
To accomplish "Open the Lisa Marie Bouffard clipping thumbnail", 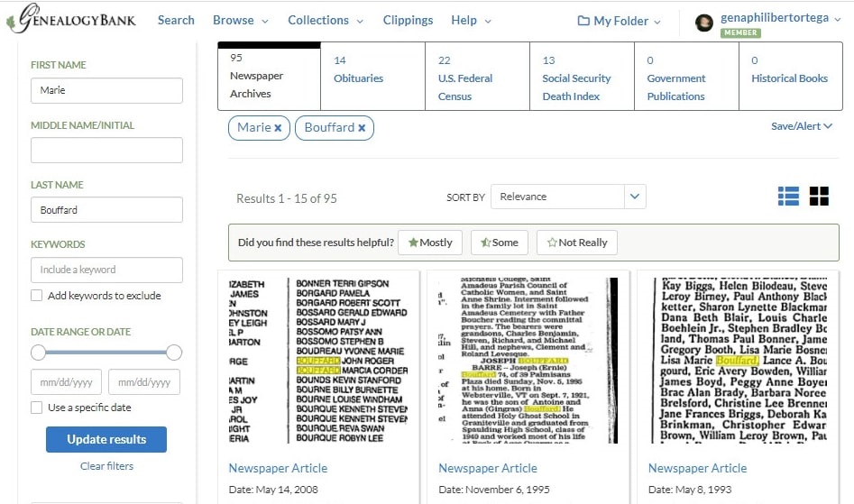I will 739,361.
